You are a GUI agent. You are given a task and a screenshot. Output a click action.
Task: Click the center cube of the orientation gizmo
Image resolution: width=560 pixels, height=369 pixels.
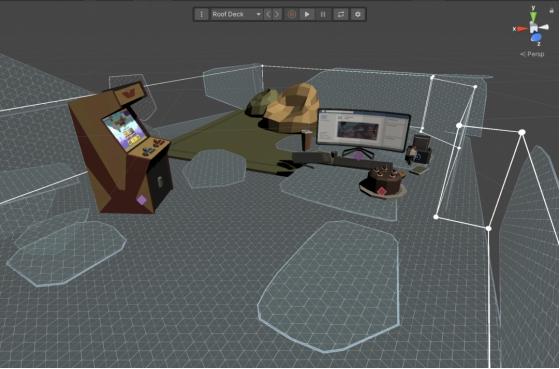(534, 28)
